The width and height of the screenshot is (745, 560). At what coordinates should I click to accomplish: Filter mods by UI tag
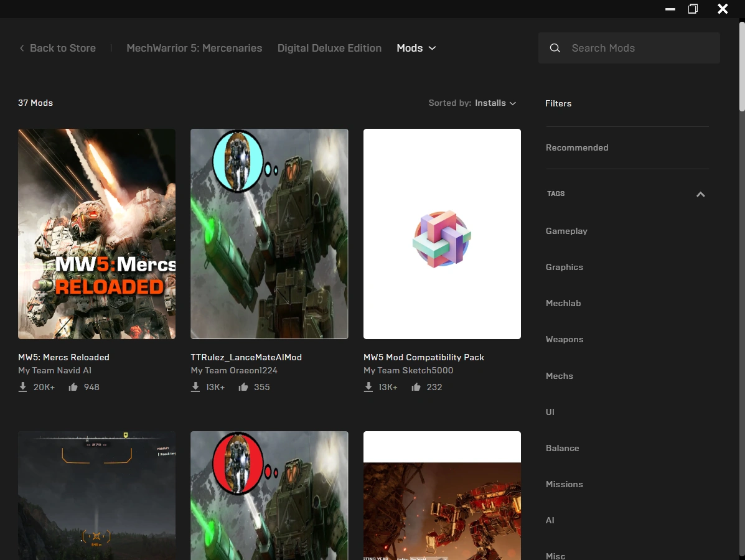click(x=550, y=412)
